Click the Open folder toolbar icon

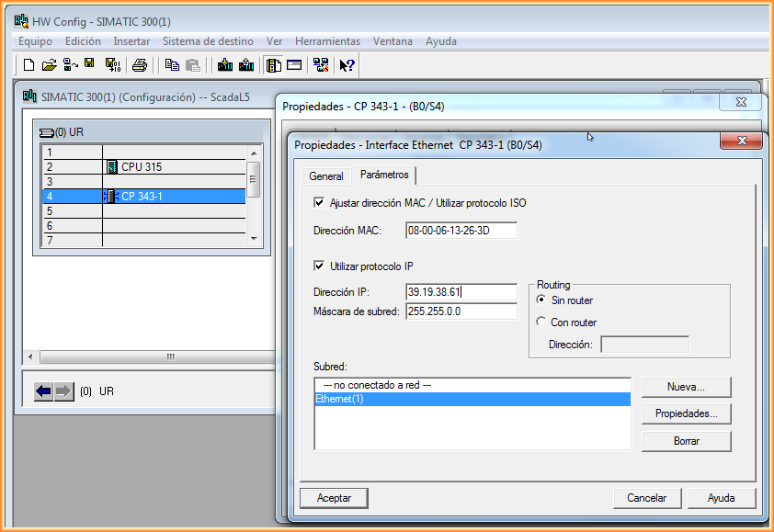click(x=50, y=65)
